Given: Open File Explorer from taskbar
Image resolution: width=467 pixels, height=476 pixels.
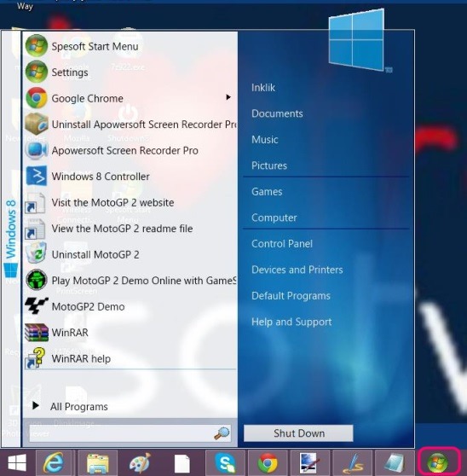Looking at the screenshot, I should pos(97,463).
